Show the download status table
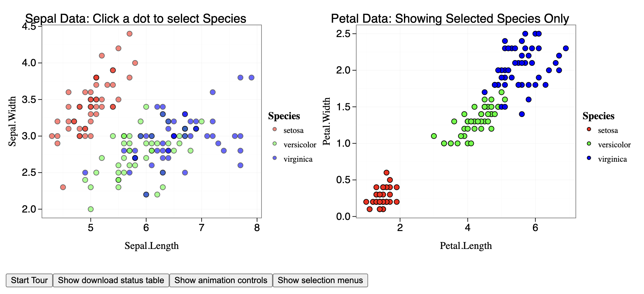The width and height of the screenshot is (644, 294). click(x=111, y=280)
